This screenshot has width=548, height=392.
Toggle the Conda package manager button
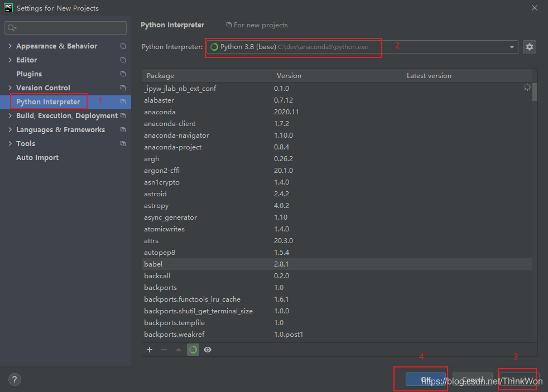[193, 350]
